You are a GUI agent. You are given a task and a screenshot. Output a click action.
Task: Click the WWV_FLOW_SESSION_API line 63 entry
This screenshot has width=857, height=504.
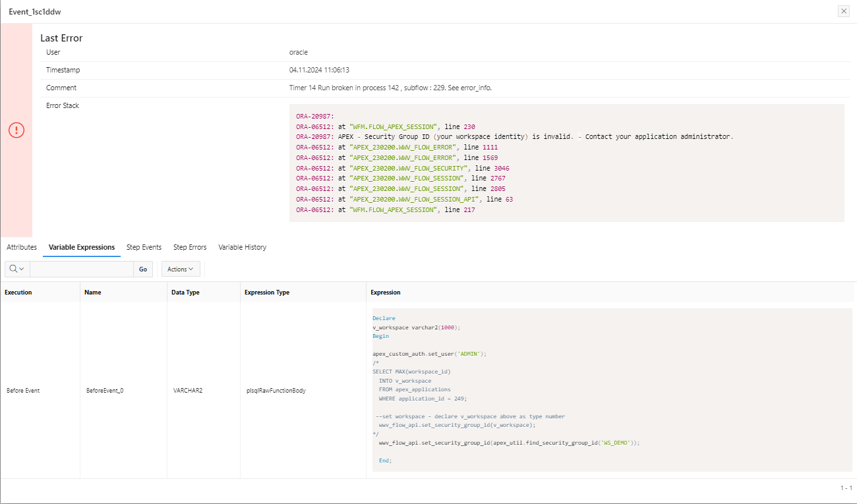click(x=405, y=199)
